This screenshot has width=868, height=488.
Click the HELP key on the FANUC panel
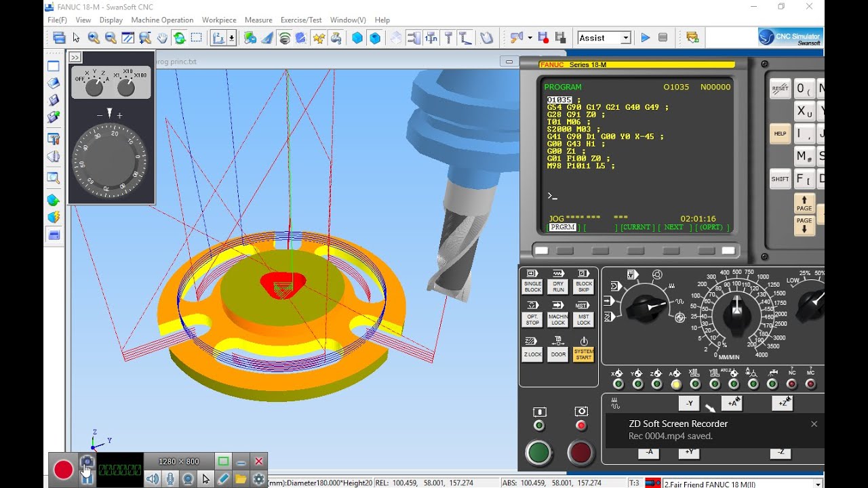[781, 134]
